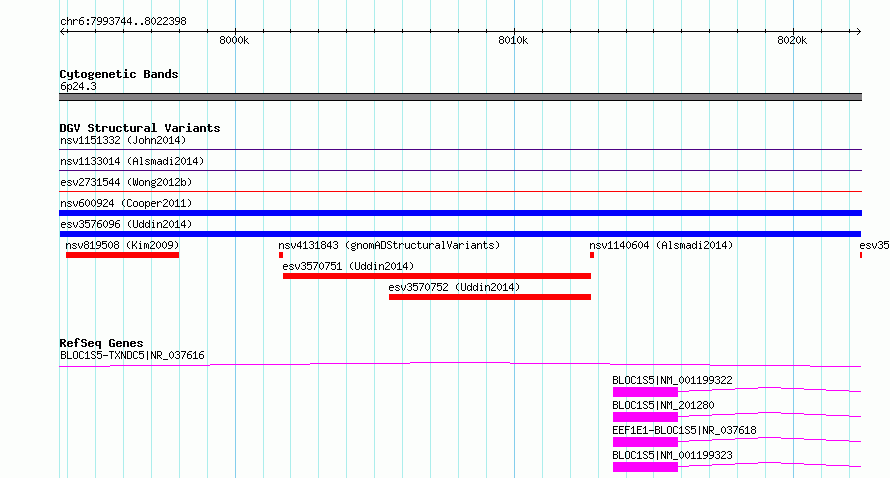890x478 pixels.
Task: Open variant esv3570752 (Uddin2014) label
Action: 454,287
